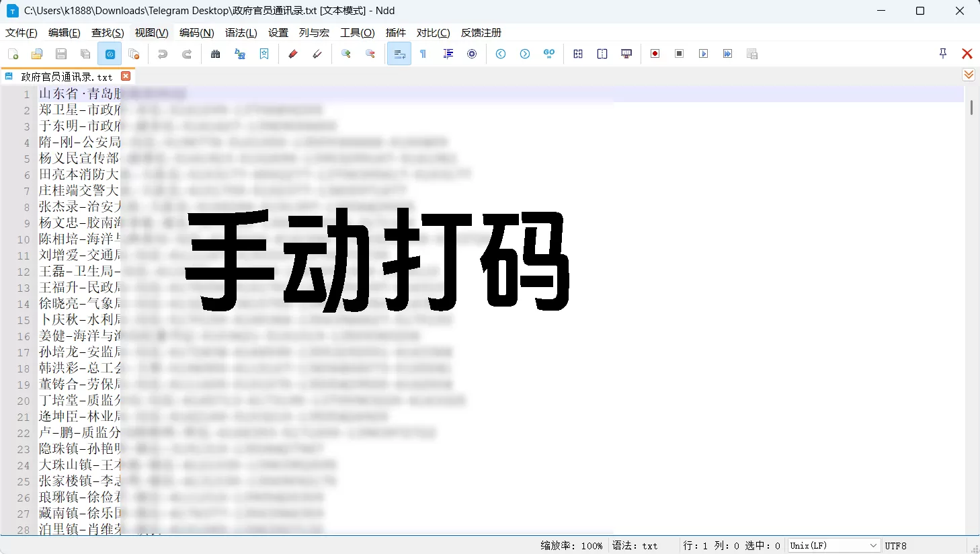Screen dimensions: 980x554
Task: Toggle word wrap in the toolbar
Action: click(399, 54)
